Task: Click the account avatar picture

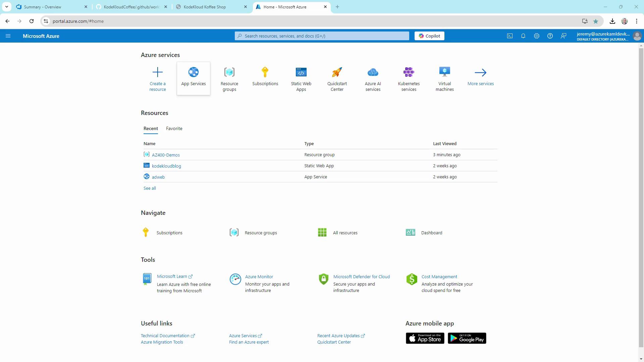Action: [637, 36]
